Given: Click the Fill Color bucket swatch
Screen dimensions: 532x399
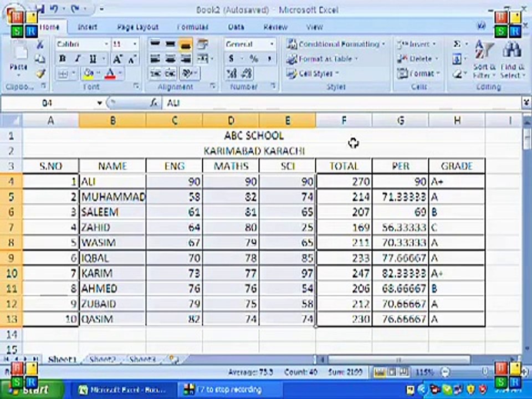Looking at the screenshot, I should point(89,74).
